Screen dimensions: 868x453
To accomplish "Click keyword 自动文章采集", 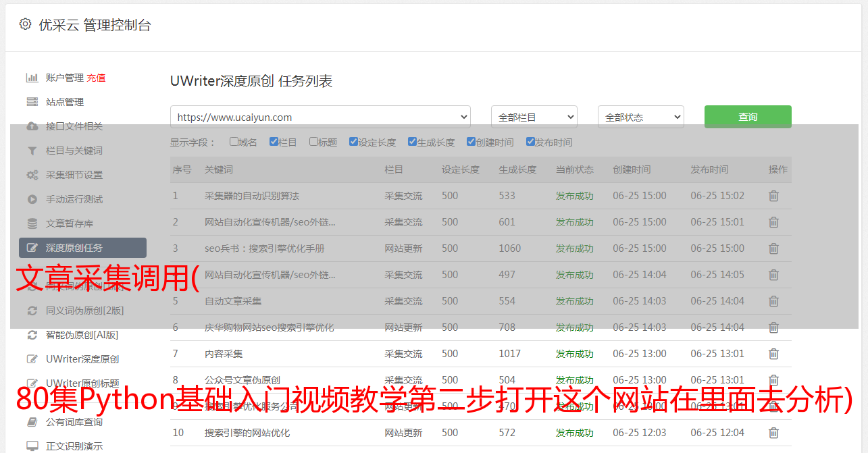I will coord(233,301).
